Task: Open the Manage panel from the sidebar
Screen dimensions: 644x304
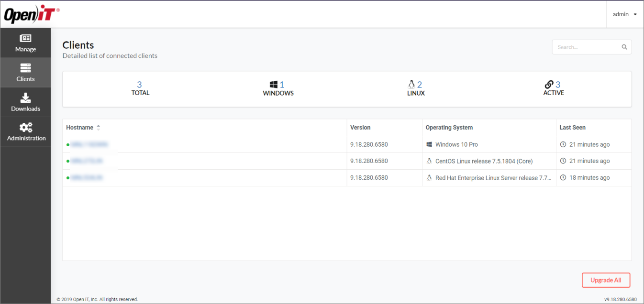Action: 25,43
